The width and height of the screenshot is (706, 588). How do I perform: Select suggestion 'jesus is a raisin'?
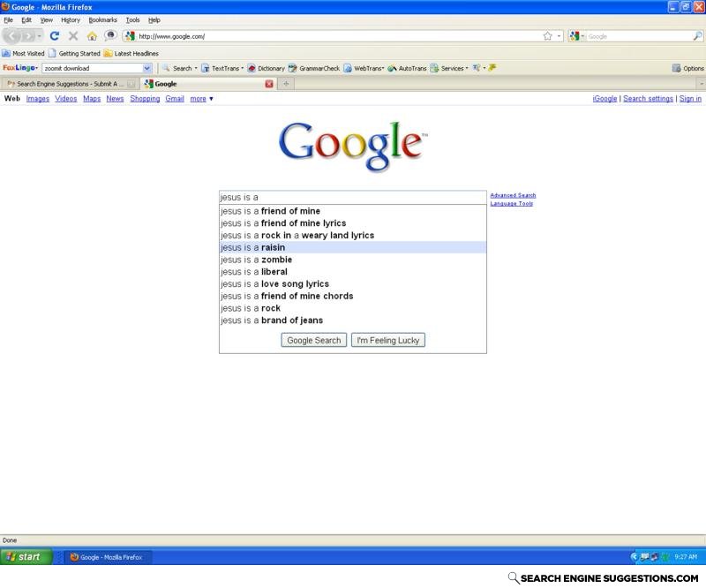tap(352, 247)
